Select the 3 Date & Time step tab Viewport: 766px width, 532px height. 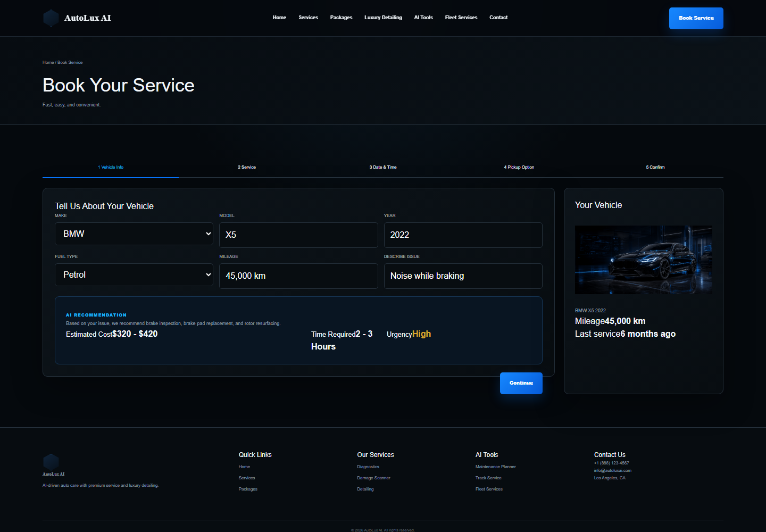point(383,167)
